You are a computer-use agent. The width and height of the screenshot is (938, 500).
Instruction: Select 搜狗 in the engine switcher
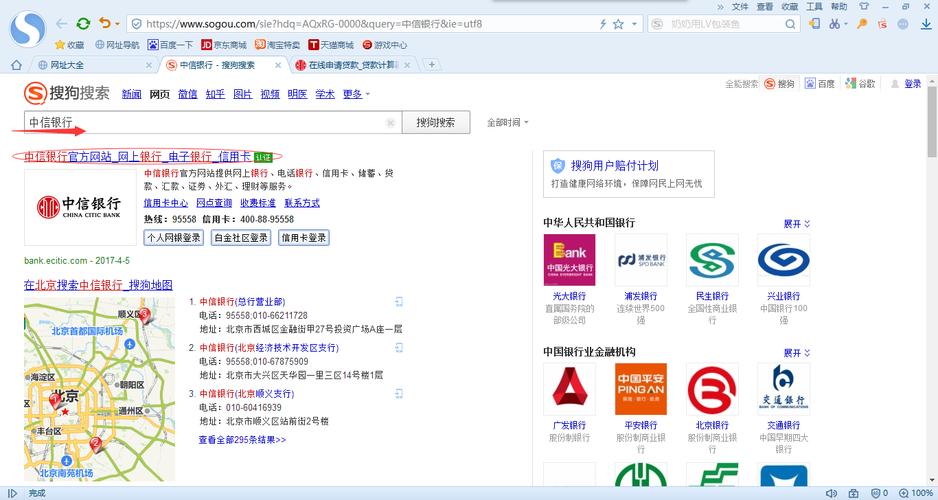point(779,84)
